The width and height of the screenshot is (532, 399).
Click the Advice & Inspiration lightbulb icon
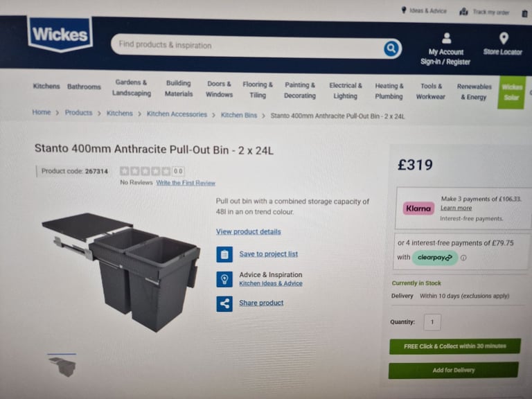[224, 279]
